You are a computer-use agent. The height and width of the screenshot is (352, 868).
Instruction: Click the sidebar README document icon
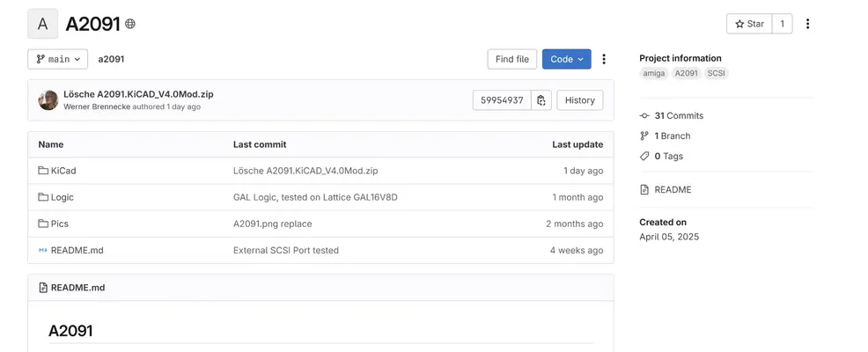click(x=644, y=189)
